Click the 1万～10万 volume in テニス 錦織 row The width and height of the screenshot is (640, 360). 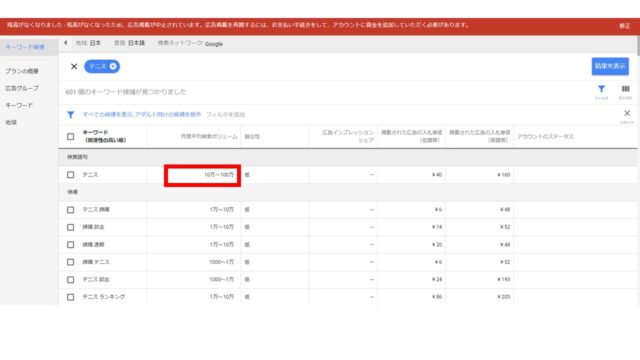pyautogui.click(x=222, y=210)
